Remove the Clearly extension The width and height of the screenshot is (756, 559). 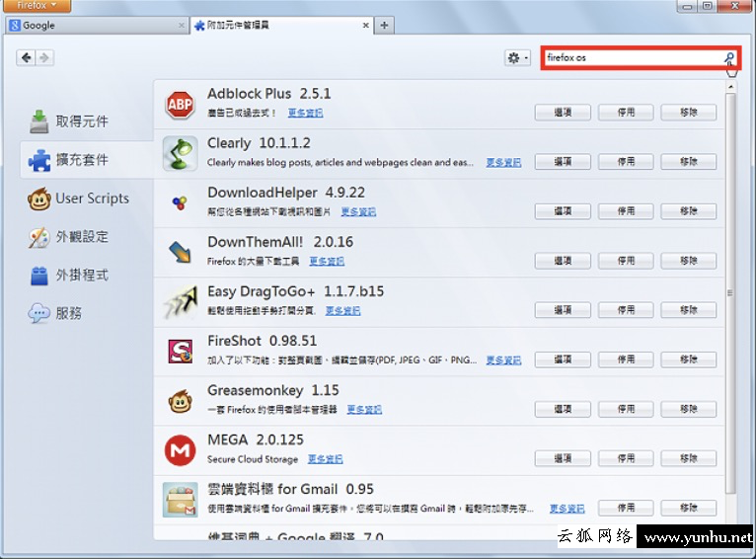click(x=689, y=162)
